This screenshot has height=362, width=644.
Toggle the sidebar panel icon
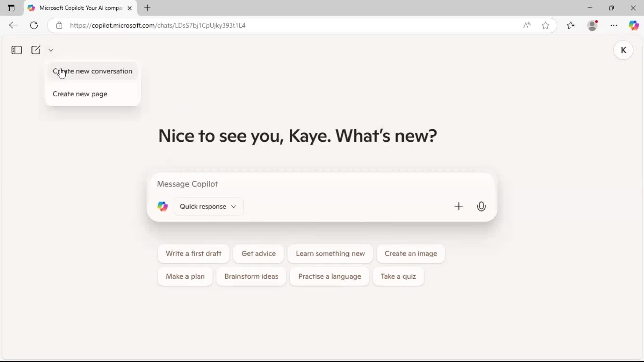tap(16, 50)
